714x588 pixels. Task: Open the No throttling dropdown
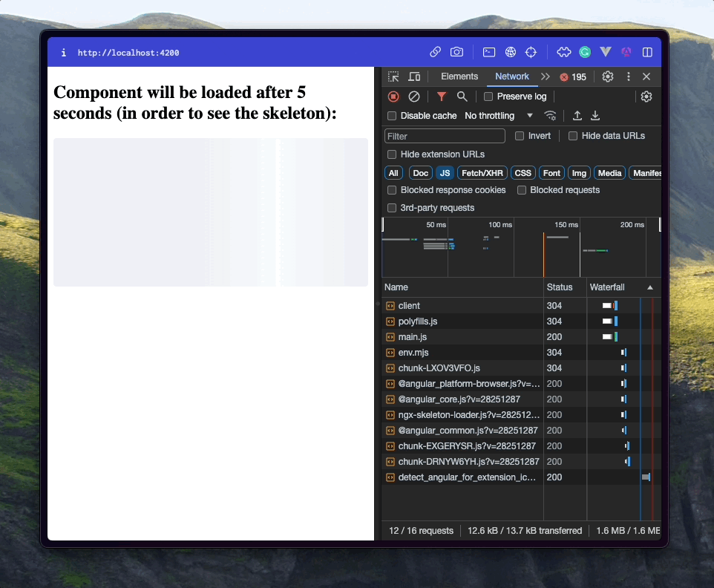click(x=499, y=116)
